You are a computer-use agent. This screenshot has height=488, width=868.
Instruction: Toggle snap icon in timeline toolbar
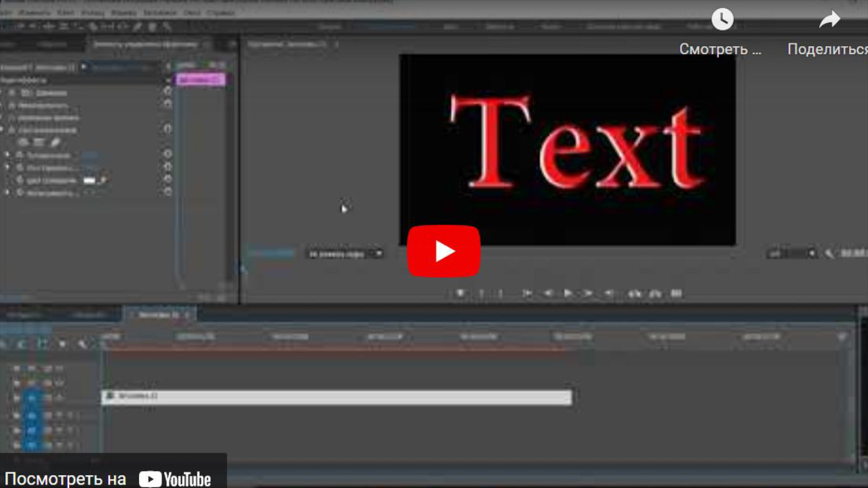[22, 344]
